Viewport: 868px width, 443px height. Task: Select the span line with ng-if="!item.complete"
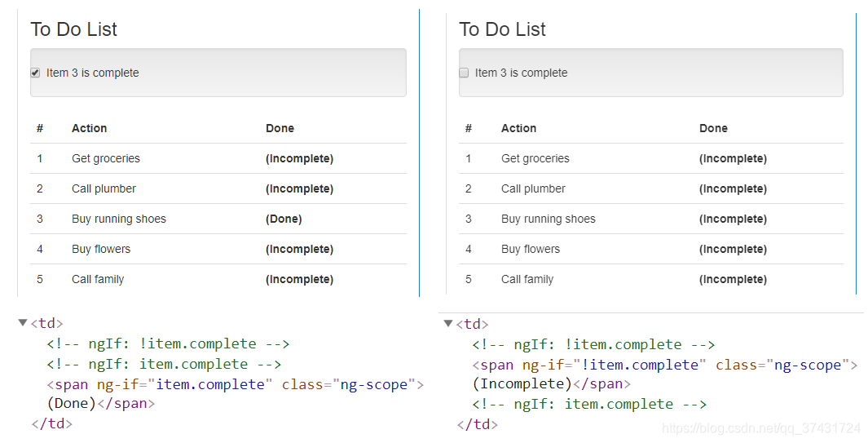tap(665, 365)
